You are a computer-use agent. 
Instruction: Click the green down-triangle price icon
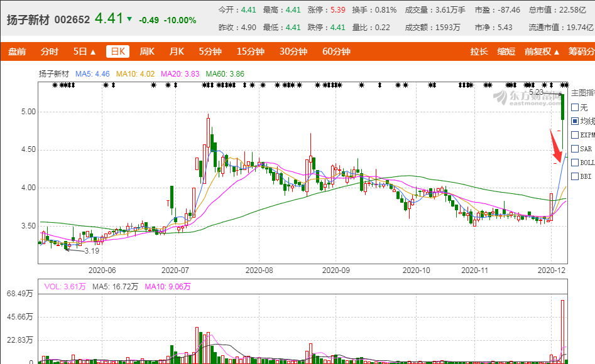129,19
